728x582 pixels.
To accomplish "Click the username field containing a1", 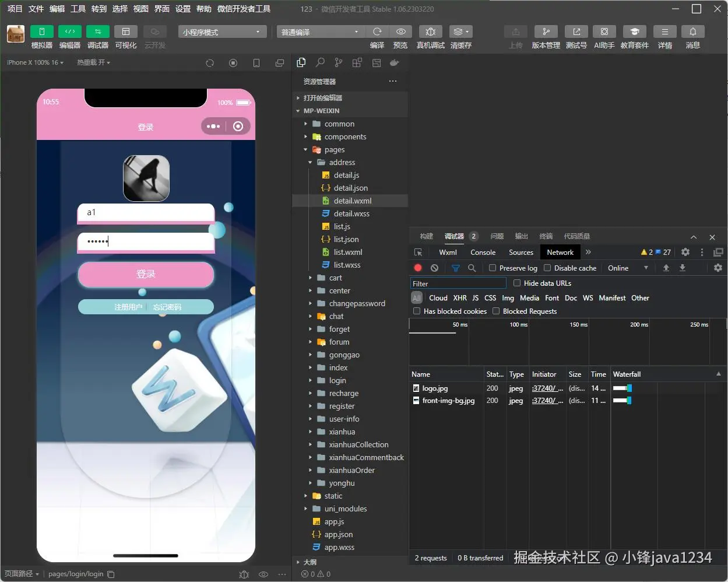I will [x=146, y=213].
